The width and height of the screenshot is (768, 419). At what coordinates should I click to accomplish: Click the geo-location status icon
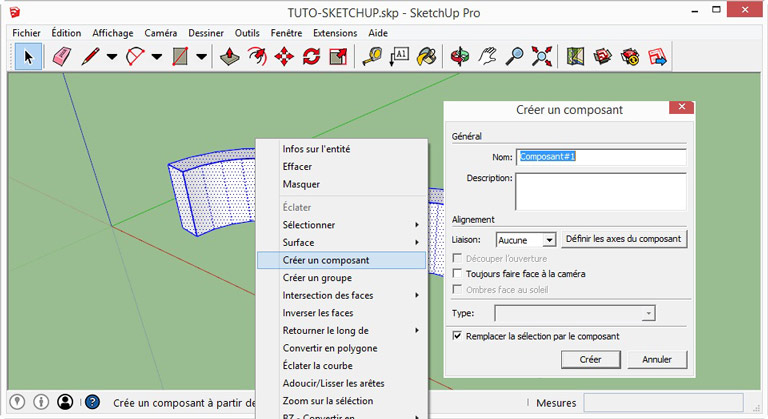[17, 402]
